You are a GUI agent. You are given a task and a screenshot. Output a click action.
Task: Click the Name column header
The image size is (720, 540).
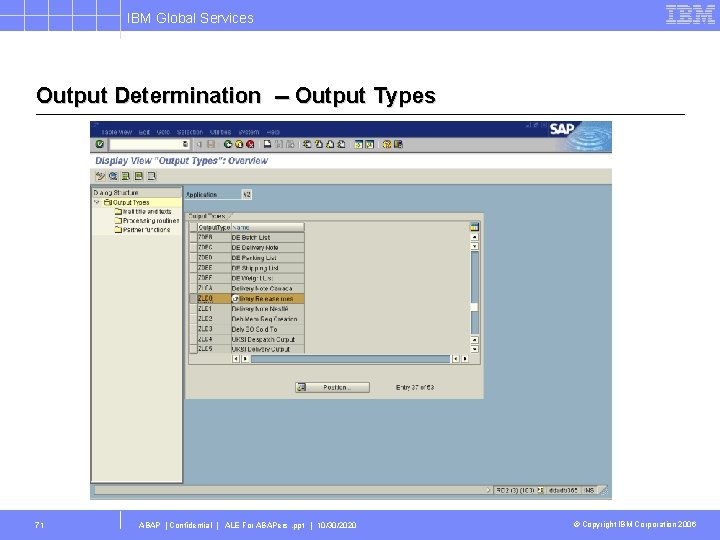point(267,227)
